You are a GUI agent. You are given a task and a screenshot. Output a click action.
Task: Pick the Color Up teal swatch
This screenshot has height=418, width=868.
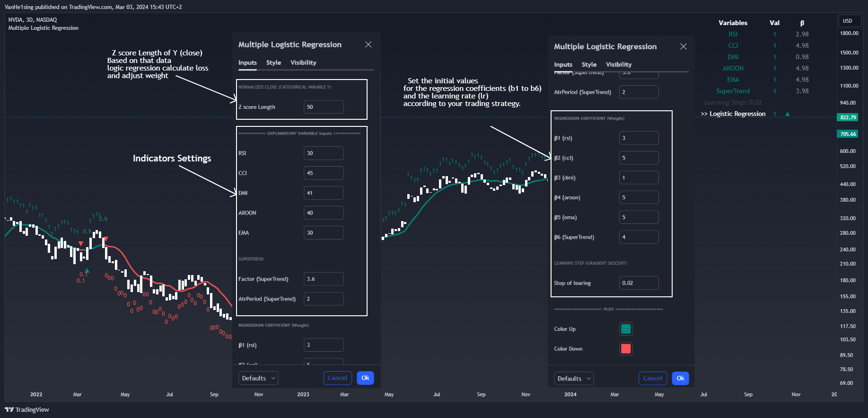coord(626,329)
